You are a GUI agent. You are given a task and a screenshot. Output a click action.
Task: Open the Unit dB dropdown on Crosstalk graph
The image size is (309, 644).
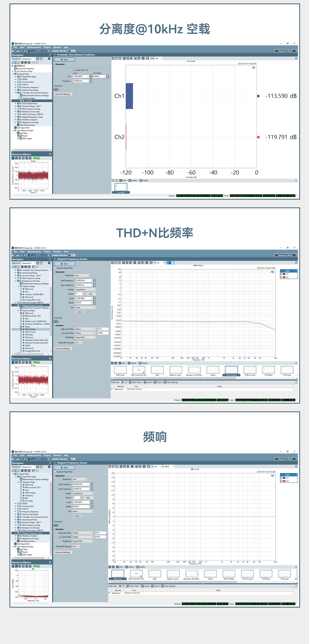[162, 58]
